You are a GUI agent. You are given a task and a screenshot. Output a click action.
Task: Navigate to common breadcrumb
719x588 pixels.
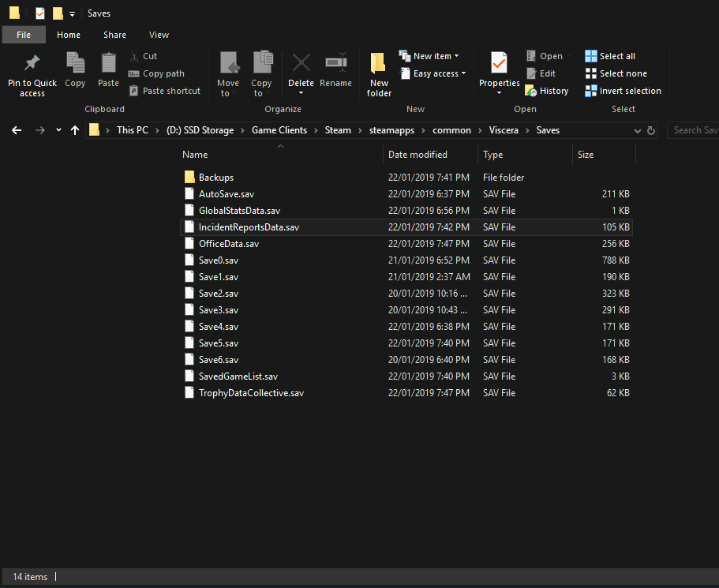[x=451, y=130]
